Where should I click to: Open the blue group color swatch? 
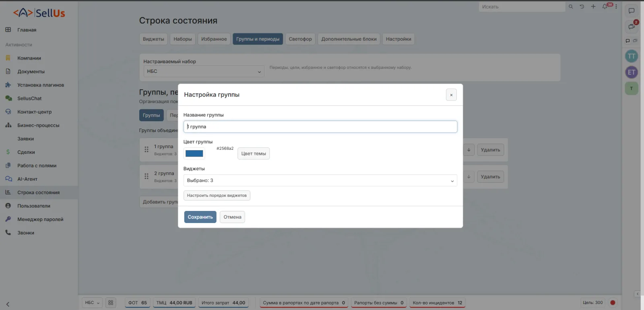(x=194, y=153)
